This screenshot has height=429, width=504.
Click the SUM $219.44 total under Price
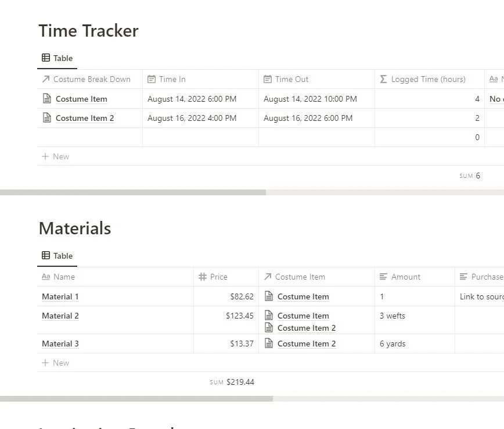pyautogui.click(x=232, y=382)
